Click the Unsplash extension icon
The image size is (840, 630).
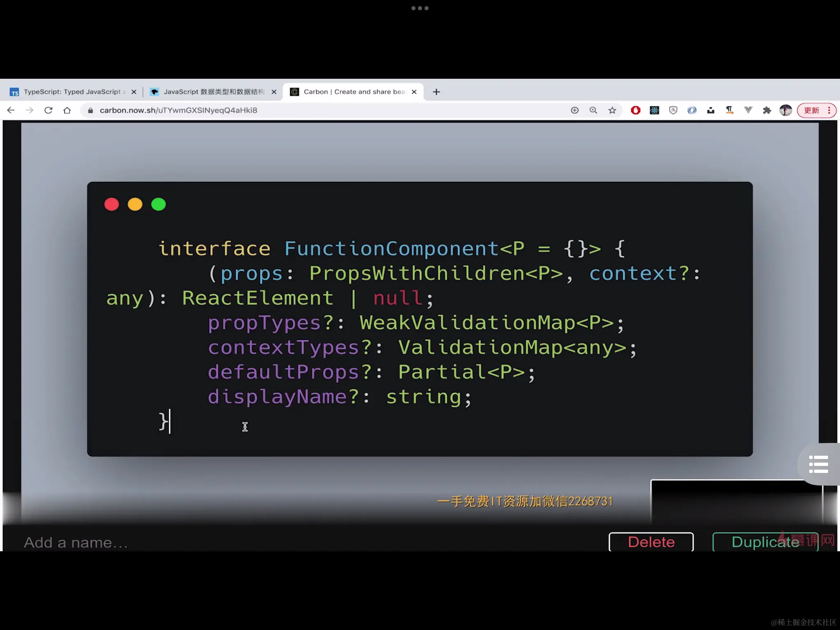coord(711,110)
